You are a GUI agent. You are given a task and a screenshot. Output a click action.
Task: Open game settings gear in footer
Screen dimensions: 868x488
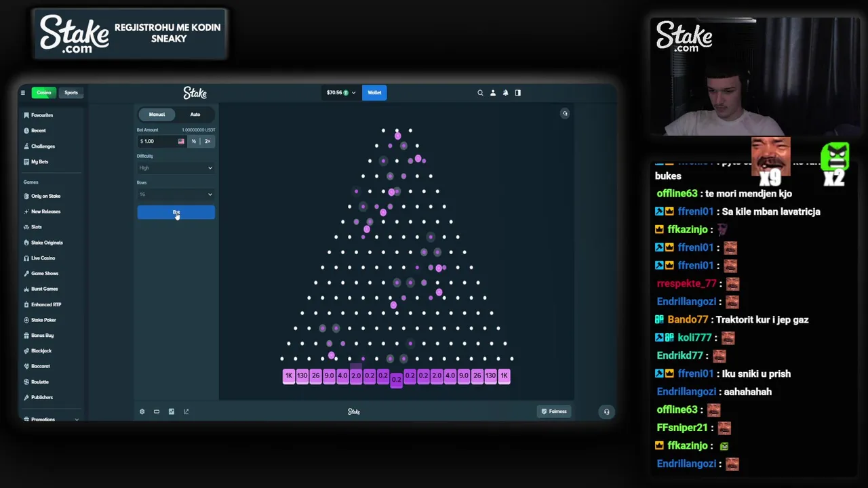(x=142, y=411)
